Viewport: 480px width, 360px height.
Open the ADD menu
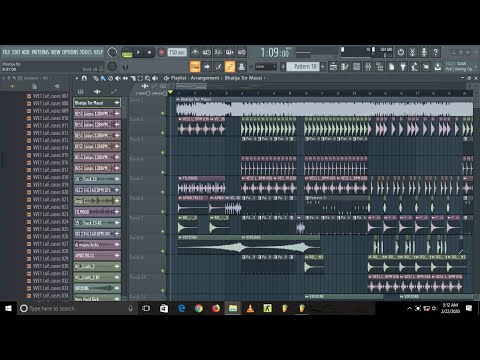[x=26, y=52]
